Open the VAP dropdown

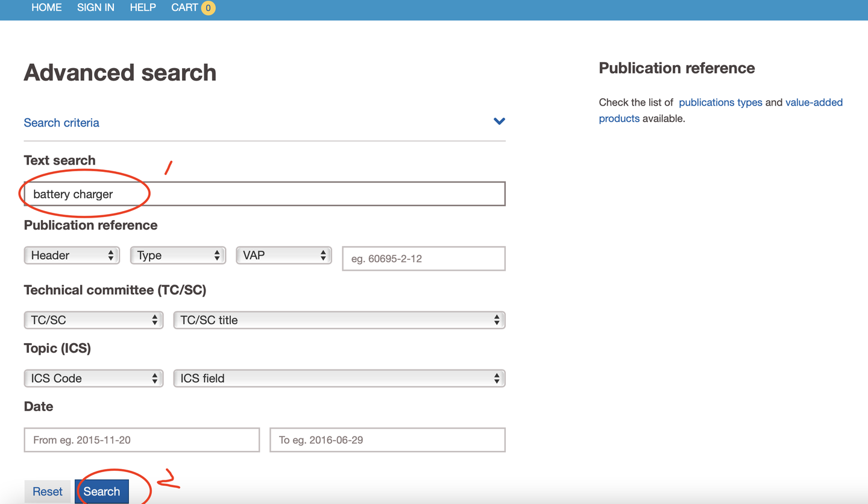point(284,256)
